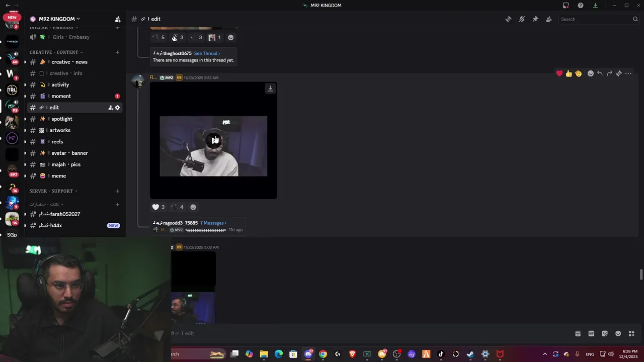Open the moment channel
The width and height of the screenshot is (644, 362).
tap(74, 96)
